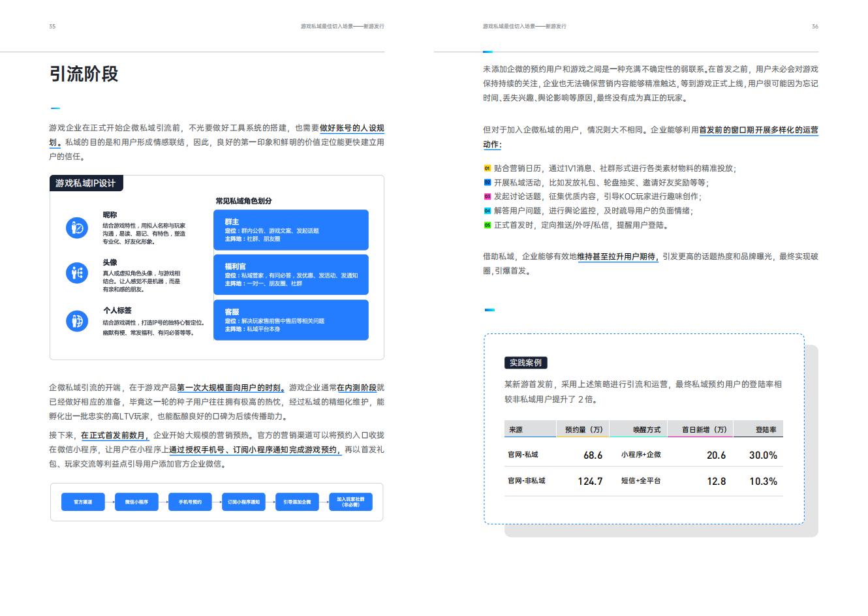Click the 124.7 table value

tap(590, 481)
